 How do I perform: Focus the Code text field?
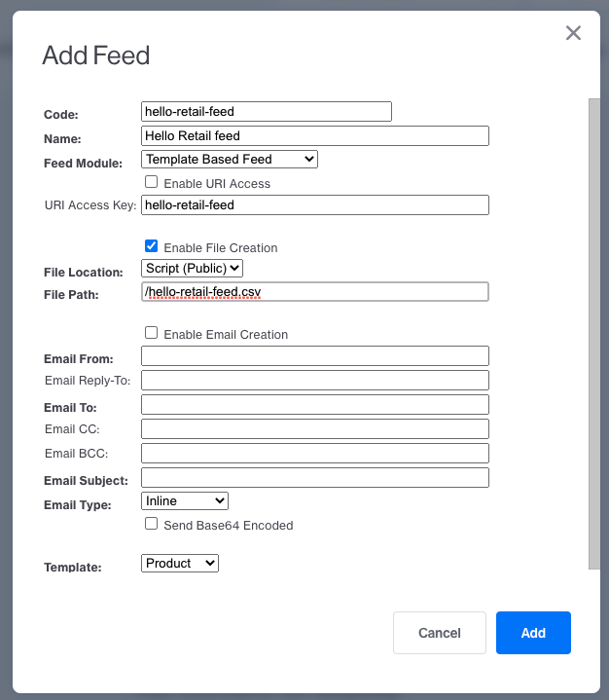[x=266, y=111]
